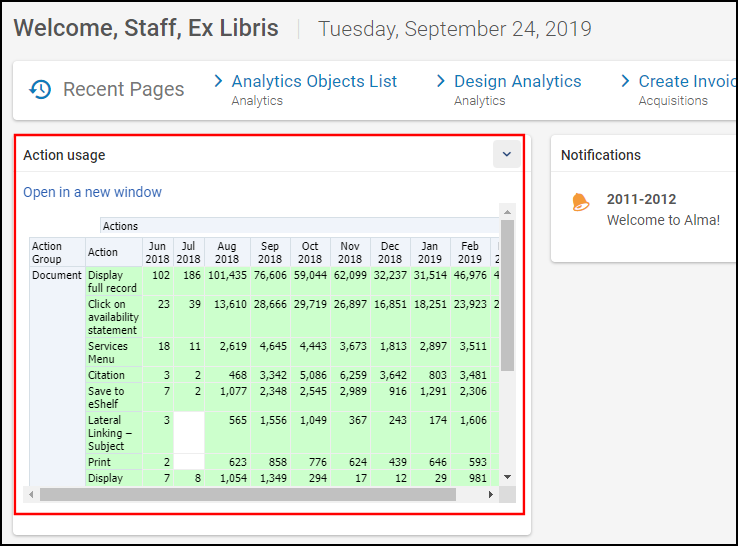738x546 pixels.
Task: Collapse the Action usage widget chevron
Action: click(506, 154)
